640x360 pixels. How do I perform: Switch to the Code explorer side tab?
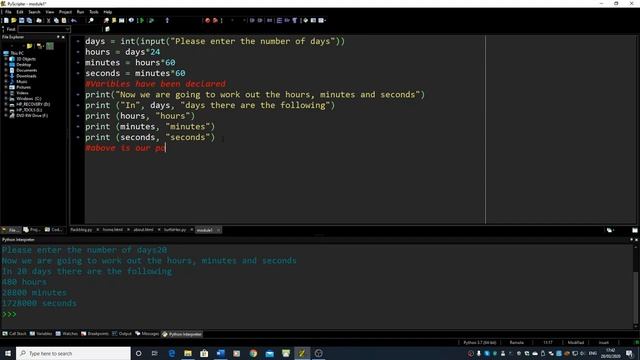pos(54,230)
